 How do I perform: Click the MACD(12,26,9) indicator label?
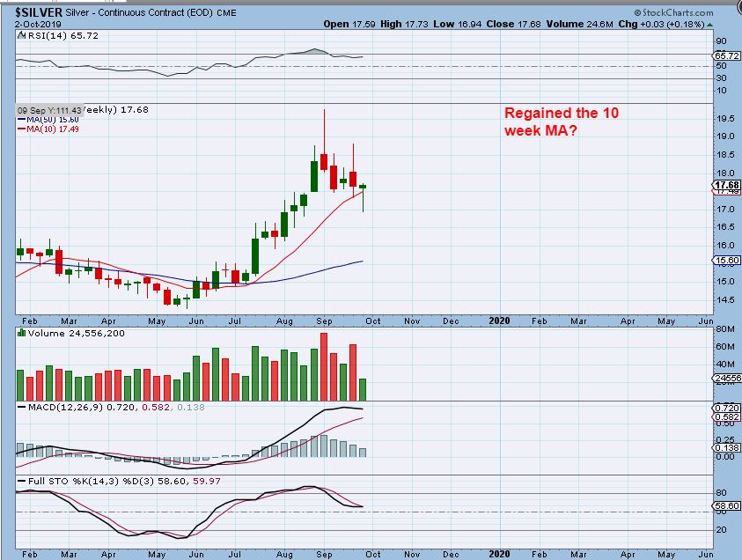coord(65,407)
